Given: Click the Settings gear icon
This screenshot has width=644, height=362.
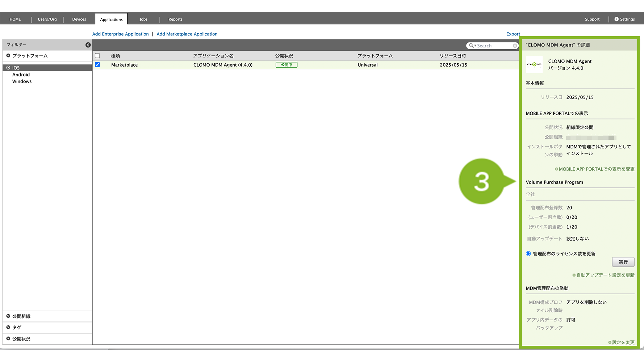Looking at the screenshot, I should (616, 19).
